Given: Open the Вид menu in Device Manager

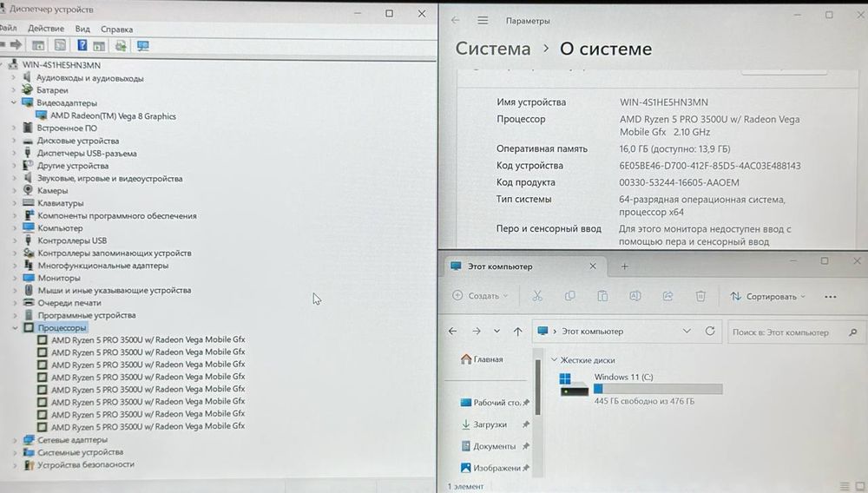Looking at the screenshot, I should 82,29.
